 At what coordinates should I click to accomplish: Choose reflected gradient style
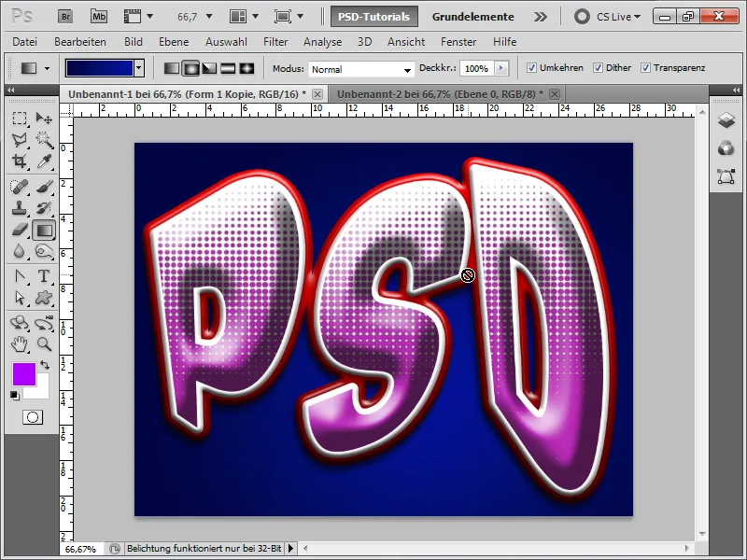pyautogui.click(x=228, y=68)
